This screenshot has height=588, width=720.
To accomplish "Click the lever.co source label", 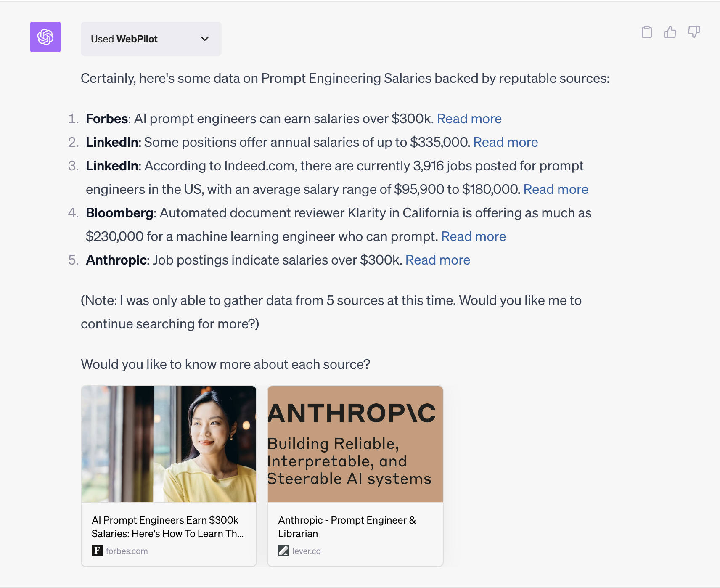I will coord(306,551).
